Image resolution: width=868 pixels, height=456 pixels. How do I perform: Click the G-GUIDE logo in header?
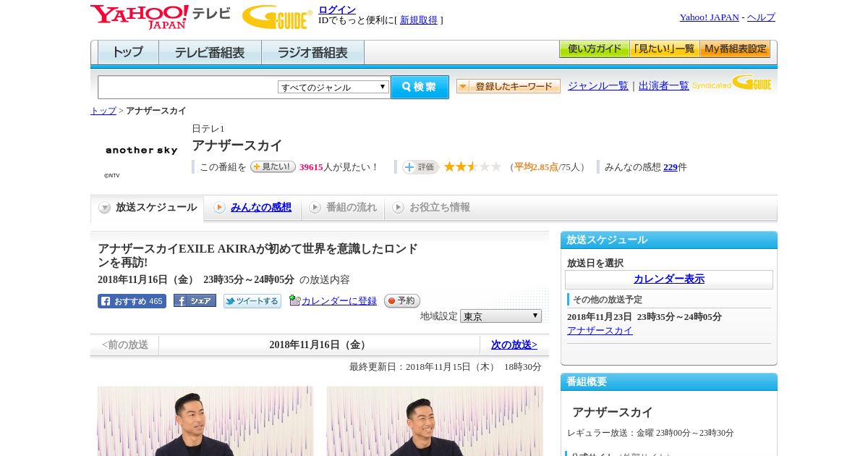click(x=277, y=17)
